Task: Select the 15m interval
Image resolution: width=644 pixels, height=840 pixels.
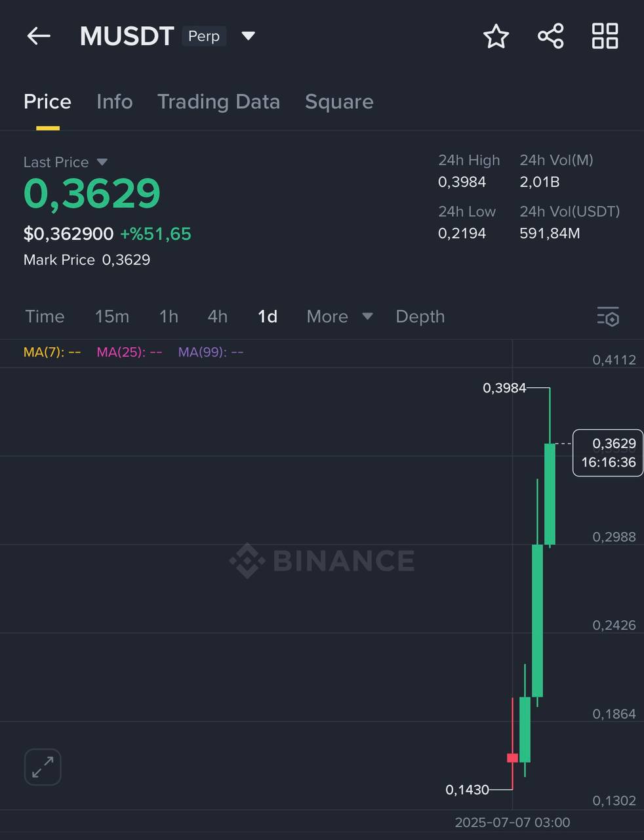Action: 112,316
